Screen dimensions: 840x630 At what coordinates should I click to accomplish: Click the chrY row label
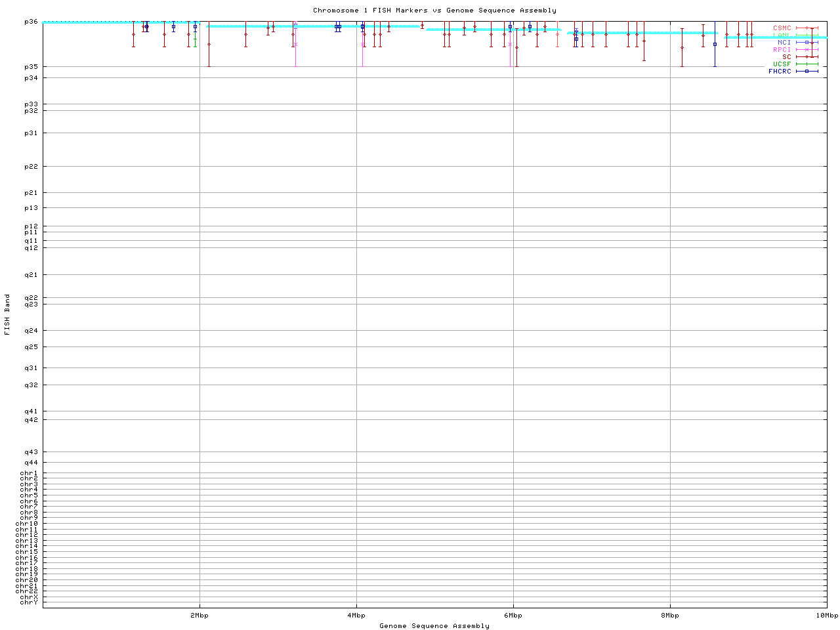pyautogui.click(x=29, y=602)
